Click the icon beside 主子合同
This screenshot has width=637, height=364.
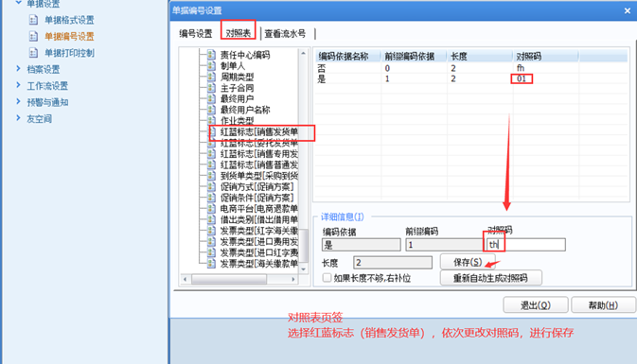(x=211, y=87)
